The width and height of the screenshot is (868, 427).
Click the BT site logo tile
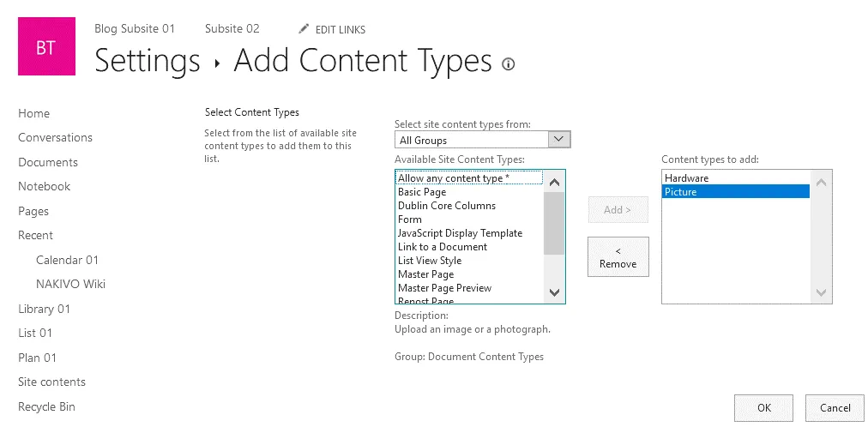point(46,48)
